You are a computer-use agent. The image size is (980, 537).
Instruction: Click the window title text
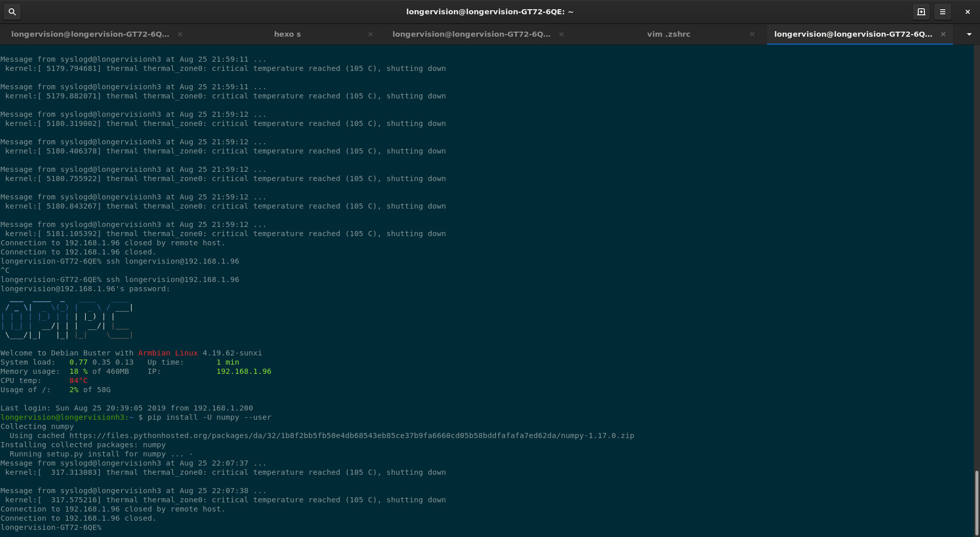[489, 12]
